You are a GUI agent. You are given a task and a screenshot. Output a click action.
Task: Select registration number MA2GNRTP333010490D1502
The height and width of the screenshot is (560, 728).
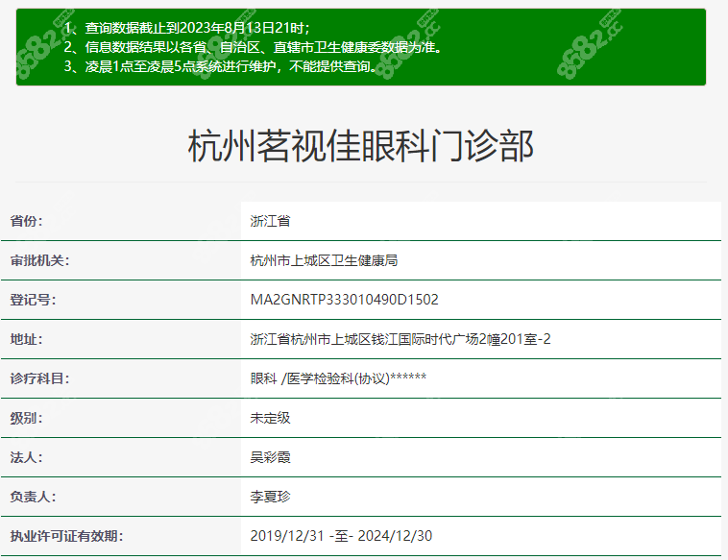345,300
